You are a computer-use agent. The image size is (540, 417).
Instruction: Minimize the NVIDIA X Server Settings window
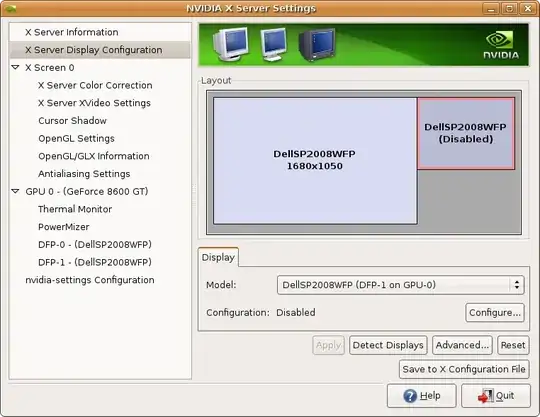[x=491, y=8]
